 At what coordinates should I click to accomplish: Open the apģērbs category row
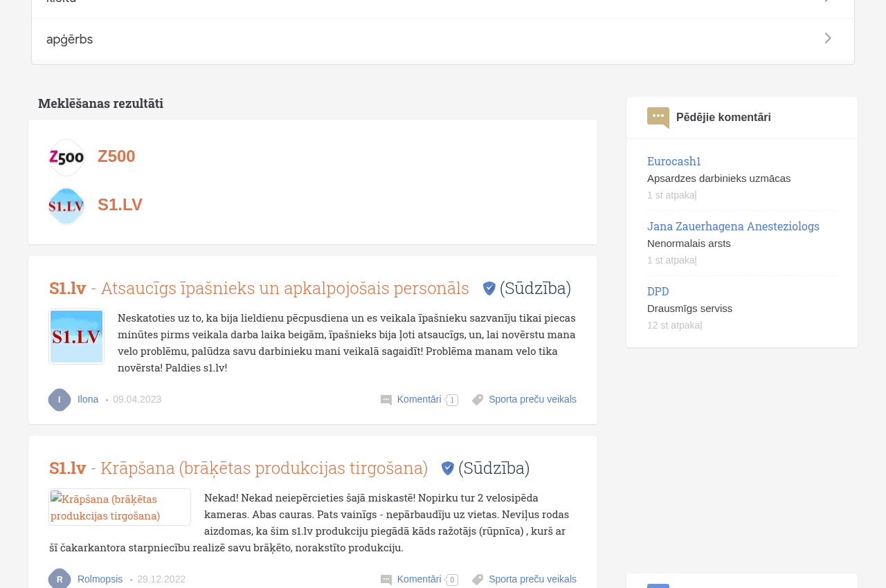click(x=443, y=39)
